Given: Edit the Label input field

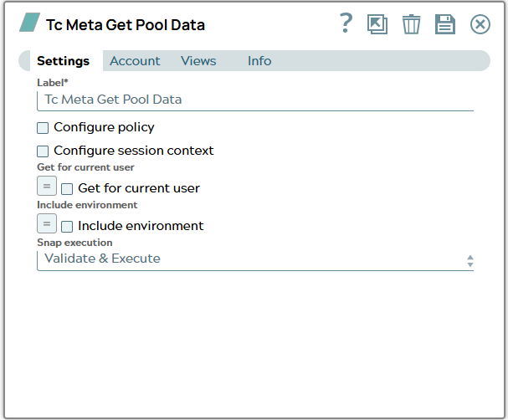Looking at the screenshot, I should (x=255, y=100).
